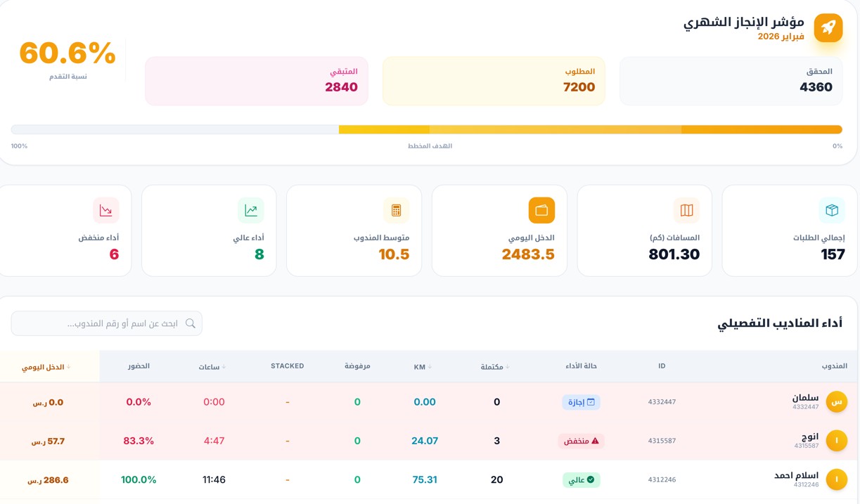Click the monthly achievement progress bar
The height and width of the screenshot is (504, 860).
pyautogui.click(x=427, y=129)
